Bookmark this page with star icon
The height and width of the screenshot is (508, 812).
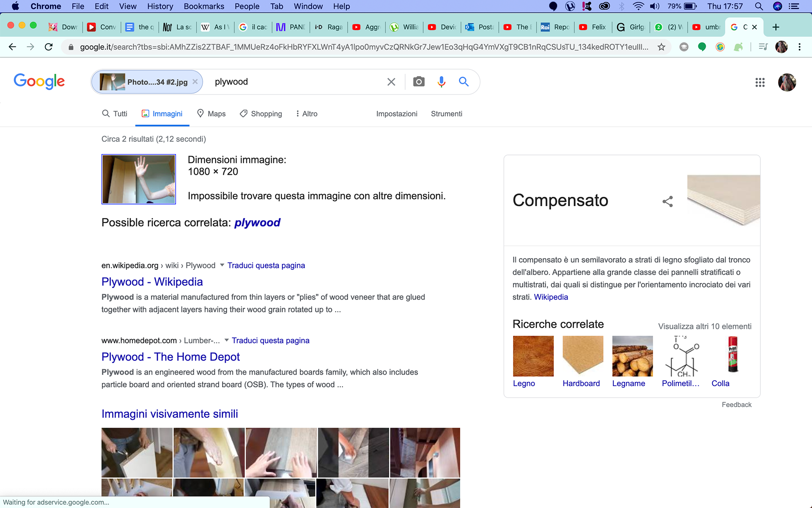[x=661, y=47]
